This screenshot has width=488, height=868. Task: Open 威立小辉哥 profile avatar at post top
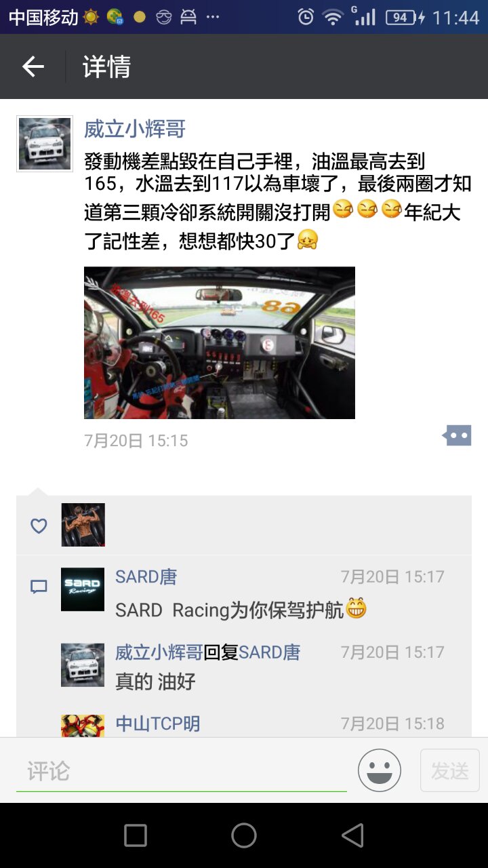(45, 144)
